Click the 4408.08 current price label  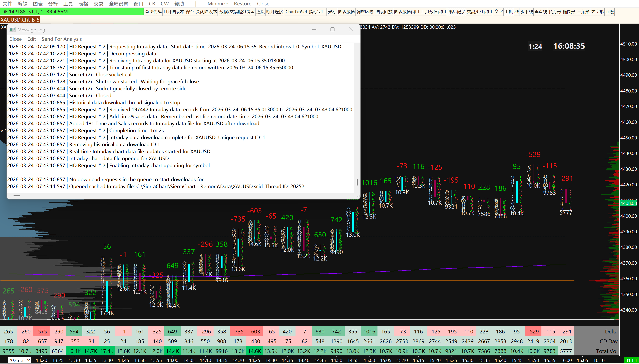coord(628,203)
